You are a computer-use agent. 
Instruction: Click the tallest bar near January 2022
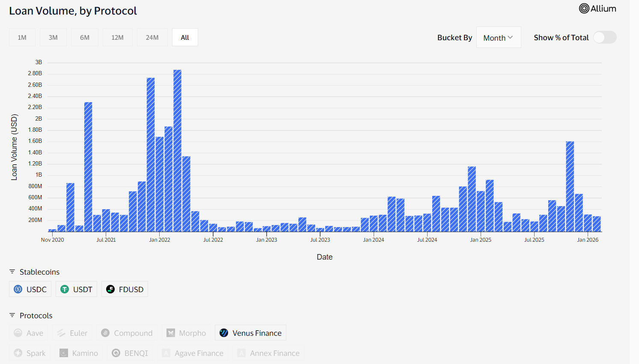177,150
